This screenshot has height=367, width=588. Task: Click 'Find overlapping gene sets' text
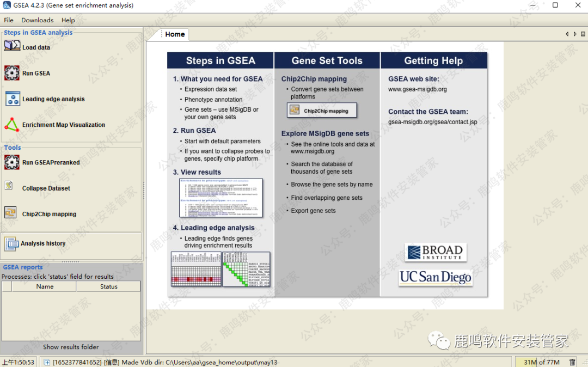click(327, 198)
